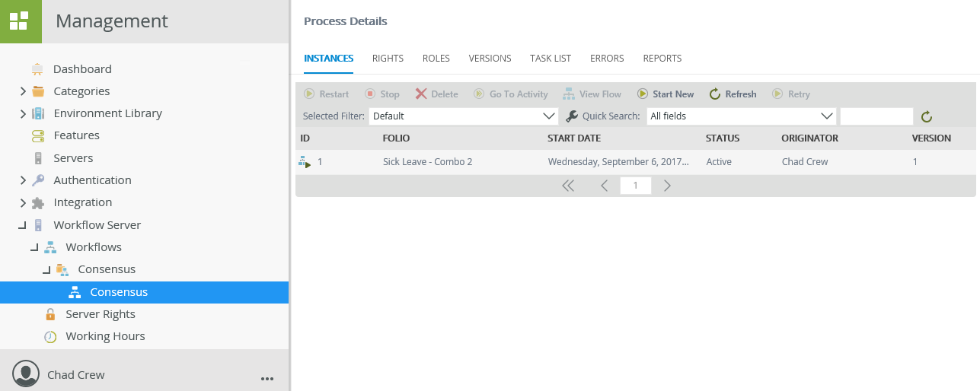Click the Quick Search wrench icon

(x=573, y=116)
